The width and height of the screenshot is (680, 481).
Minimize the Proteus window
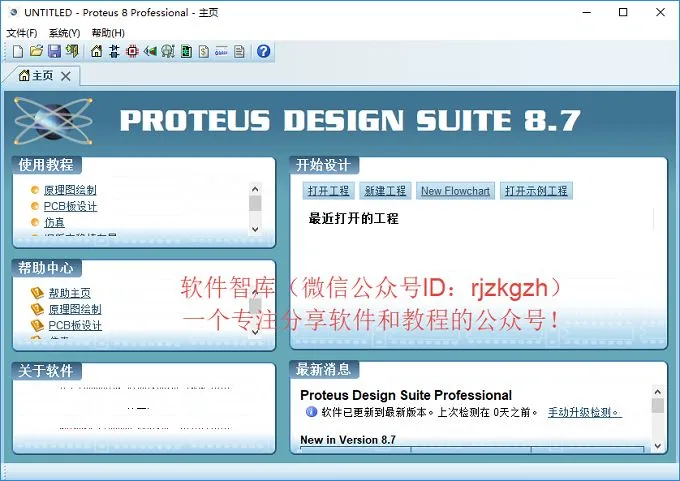point(587,12)
